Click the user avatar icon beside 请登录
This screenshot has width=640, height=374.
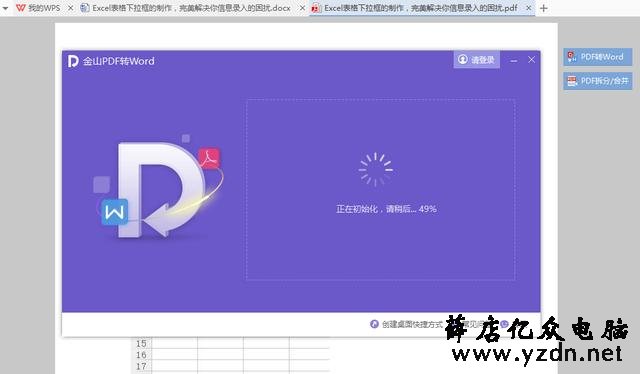click(462, 60)
